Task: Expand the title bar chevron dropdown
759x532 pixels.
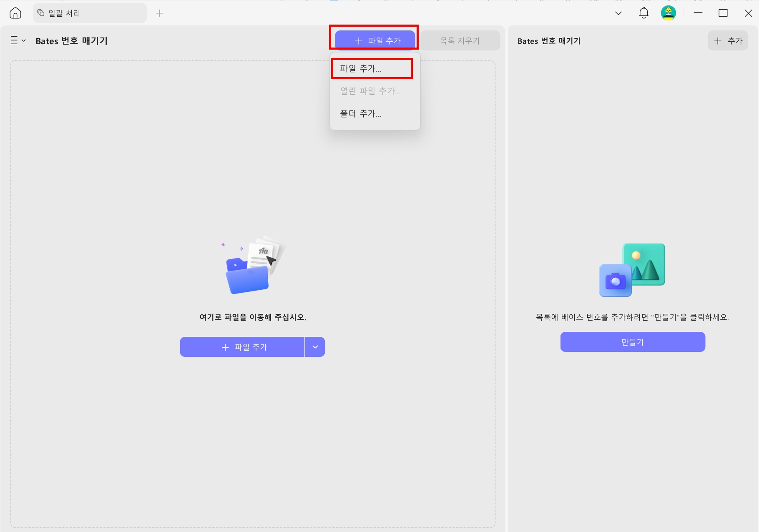Action: pos(618,13)
